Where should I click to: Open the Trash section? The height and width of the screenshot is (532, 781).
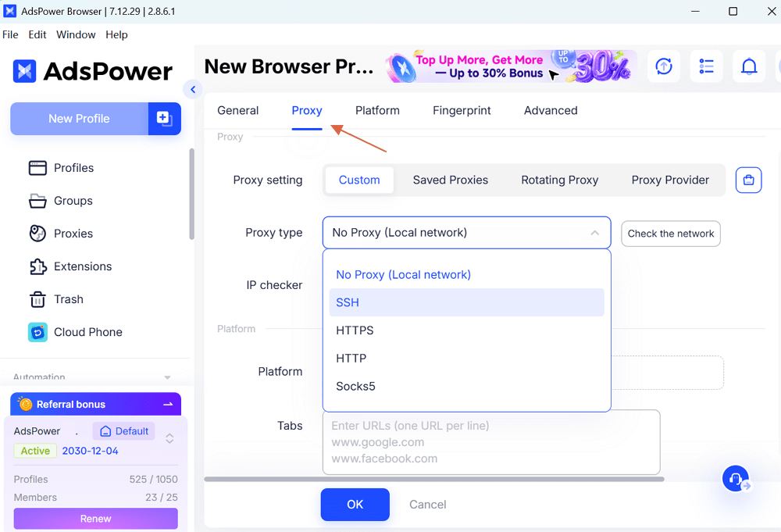pos(55,299)
